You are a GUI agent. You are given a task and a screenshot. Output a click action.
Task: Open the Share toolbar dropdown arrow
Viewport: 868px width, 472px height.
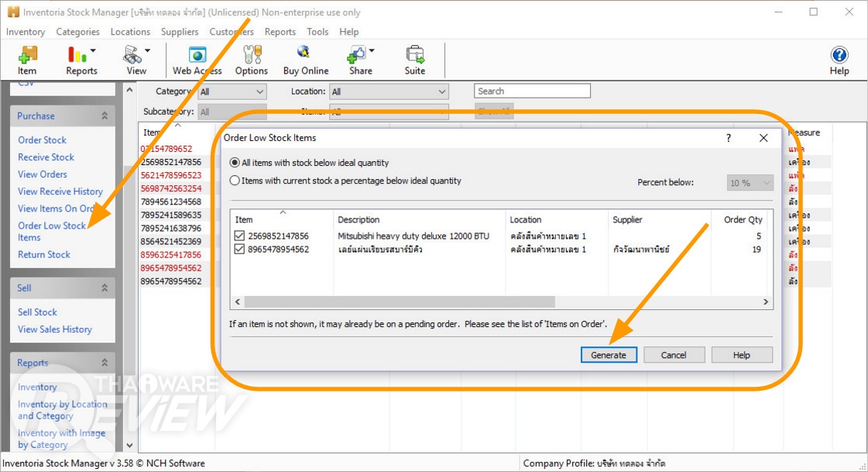click(372, 50)
